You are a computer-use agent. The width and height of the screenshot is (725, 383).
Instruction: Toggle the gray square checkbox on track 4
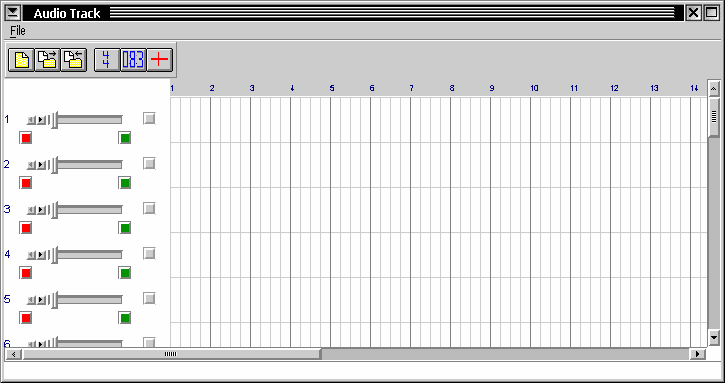click(x=149, y=253)
